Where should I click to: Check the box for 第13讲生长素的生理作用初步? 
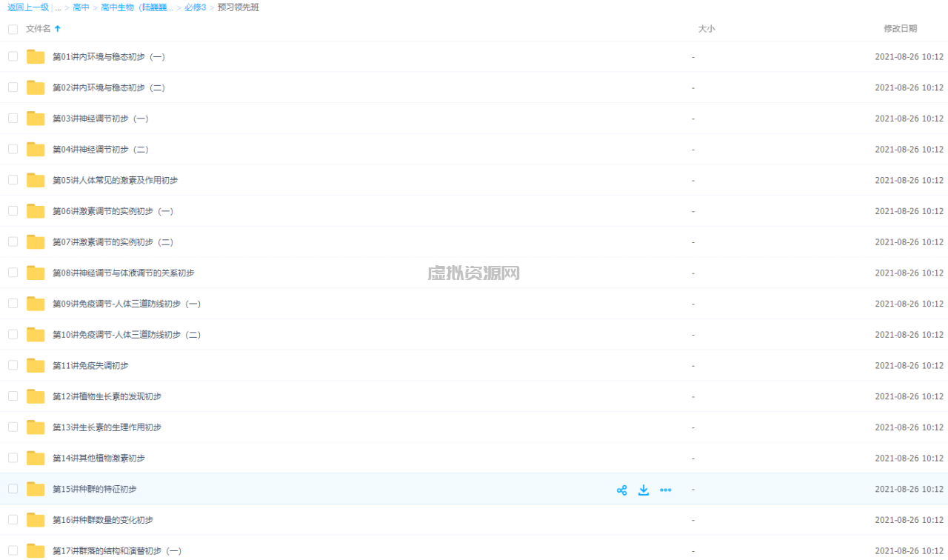click(13, 427)
